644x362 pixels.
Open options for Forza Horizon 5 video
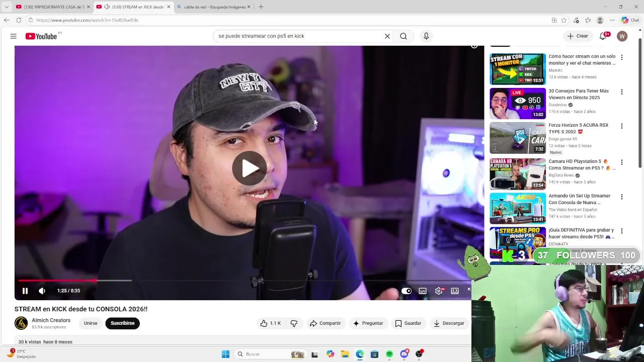pyautogui.click(x=622, y=126)
